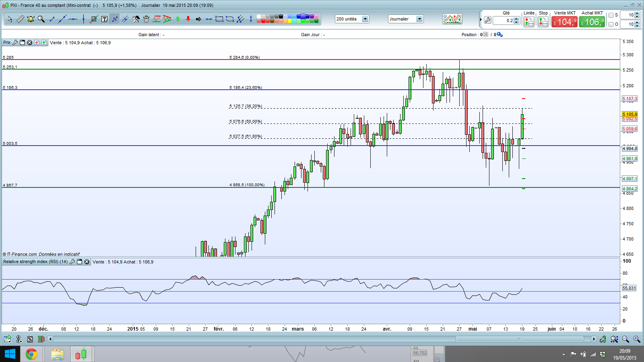This screenshot has width=644, height=362.
Task: Open RSI indicator wrench settings
Action: pyautogui.click(x=72, y=261)
